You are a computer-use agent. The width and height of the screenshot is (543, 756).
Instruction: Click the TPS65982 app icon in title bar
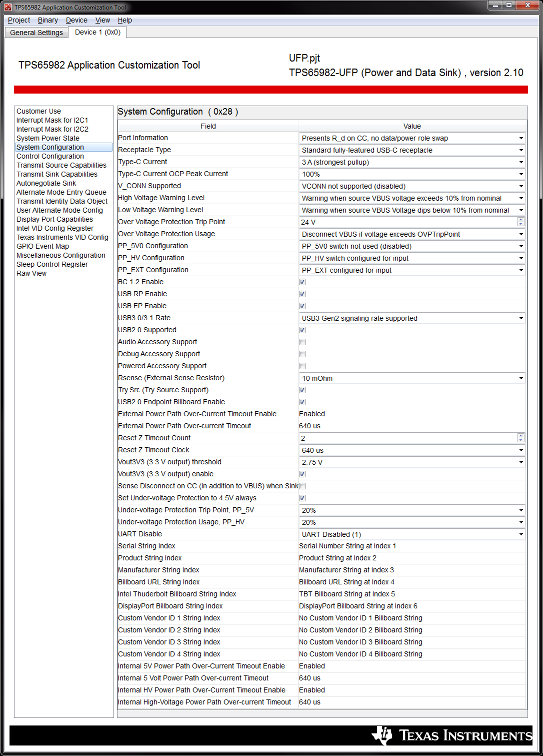(8, 7)
